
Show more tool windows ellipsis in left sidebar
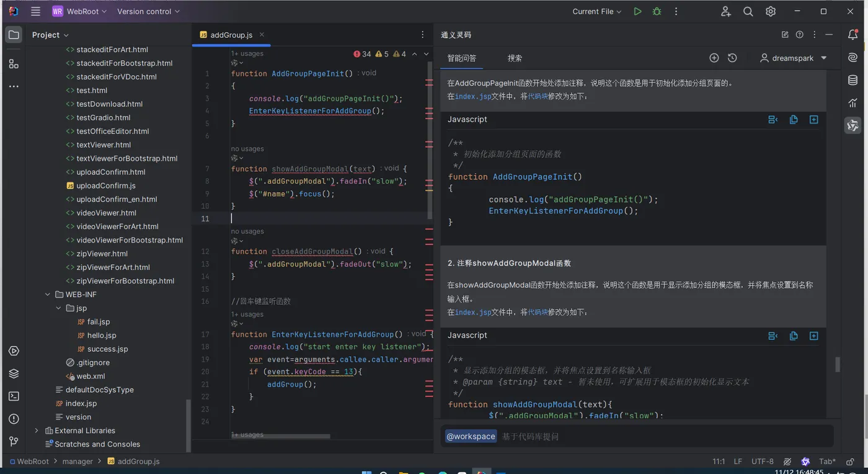[14, 86]
